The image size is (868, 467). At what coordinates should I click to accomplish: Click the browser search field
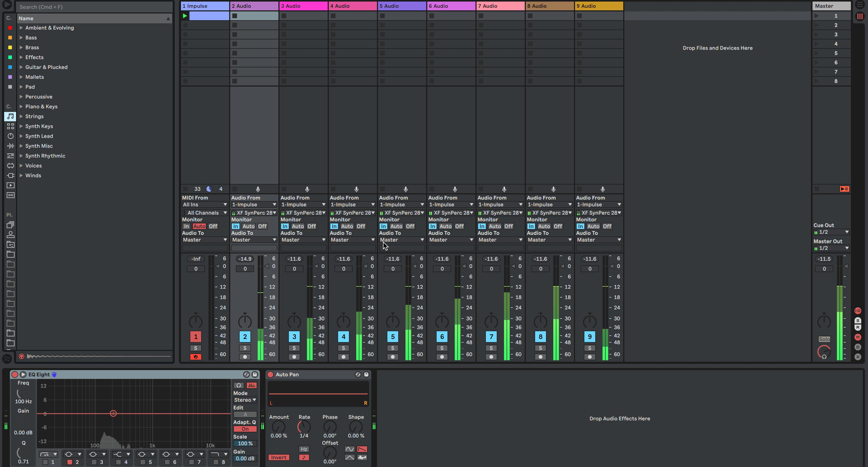point(94,7)
